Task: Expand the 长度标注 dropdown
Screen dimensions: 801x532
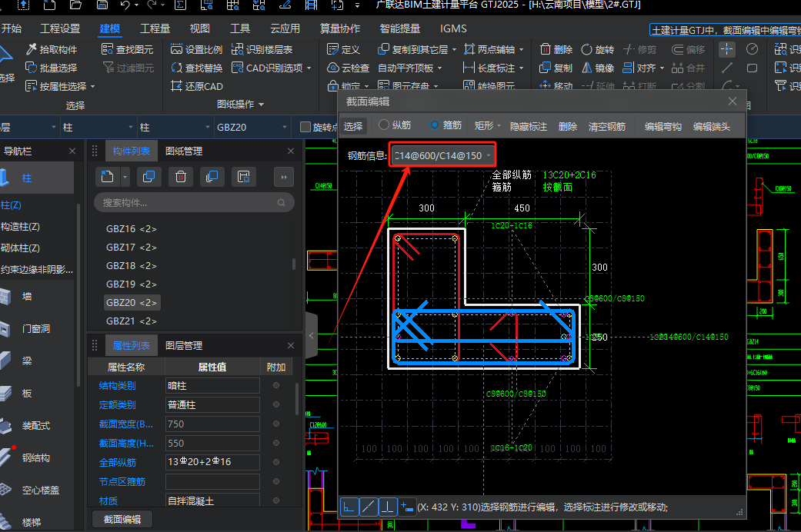Action: (x=521, y=68)
